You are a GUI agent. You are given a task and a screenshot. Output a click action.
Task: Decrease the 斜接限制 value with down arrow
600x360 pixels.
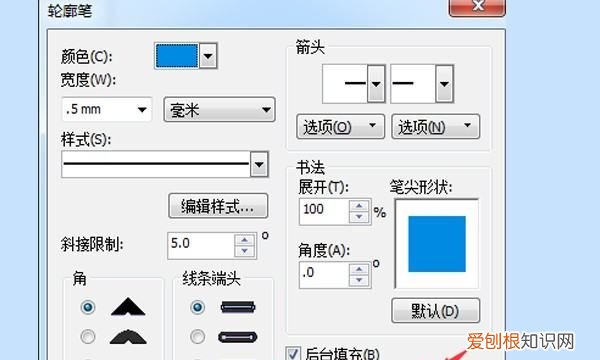click(x=245, y=251)
